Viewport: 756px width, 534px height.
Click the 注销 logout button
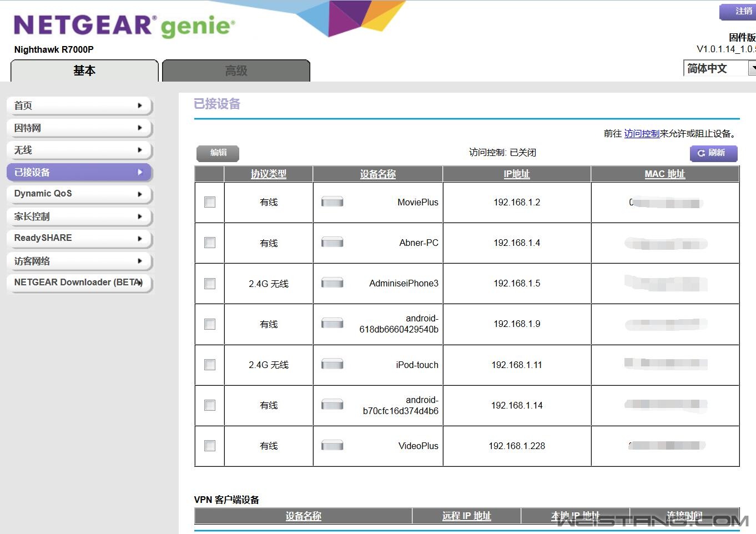738,11
